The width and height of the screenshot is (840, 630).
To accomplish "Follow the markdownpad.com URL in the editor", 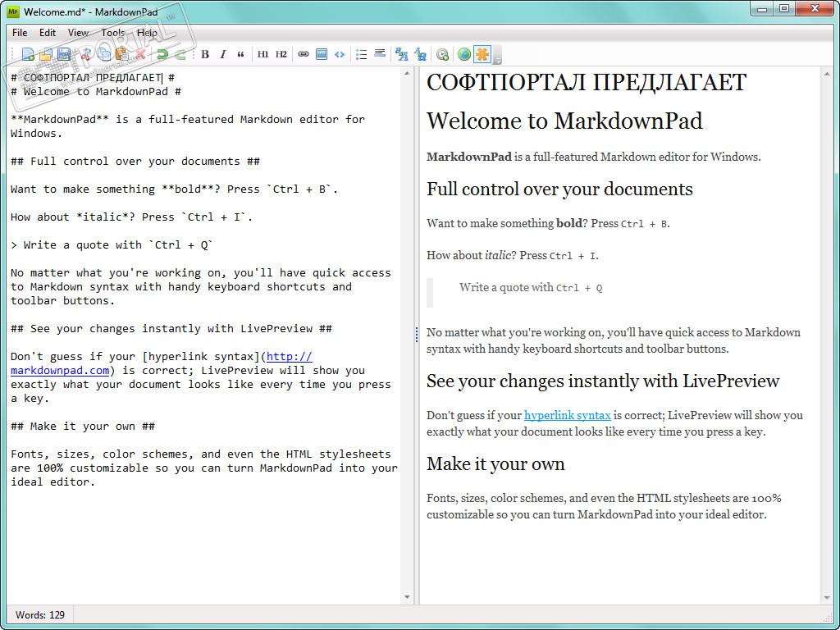I will [60, 370].
